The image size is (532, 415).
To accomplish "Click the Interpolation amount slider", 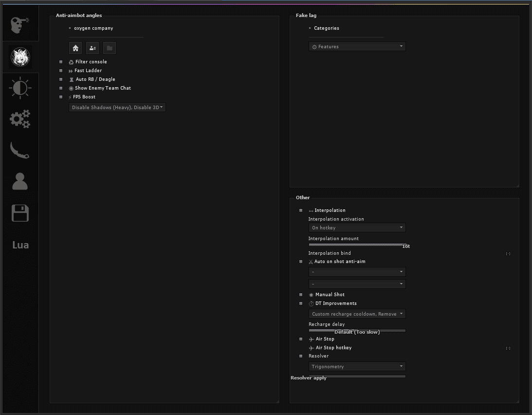I will pos(357,245).
